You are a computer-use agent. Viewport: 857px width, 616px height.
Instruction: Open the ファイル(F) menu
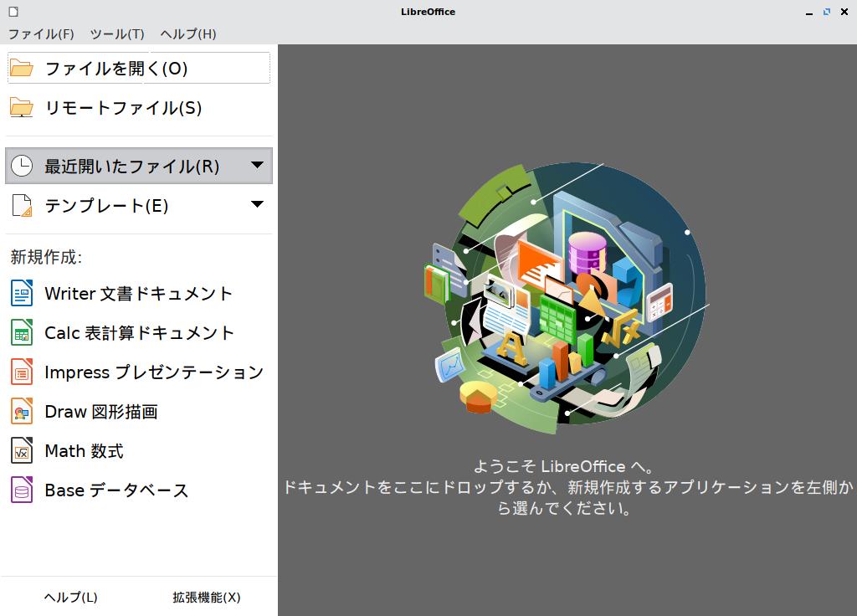tap(41, 33)
